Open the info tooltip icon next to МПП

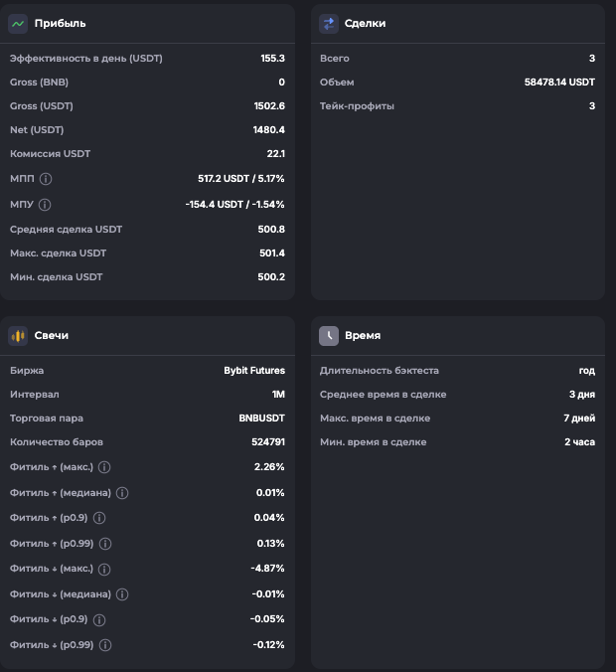[46, 179]
